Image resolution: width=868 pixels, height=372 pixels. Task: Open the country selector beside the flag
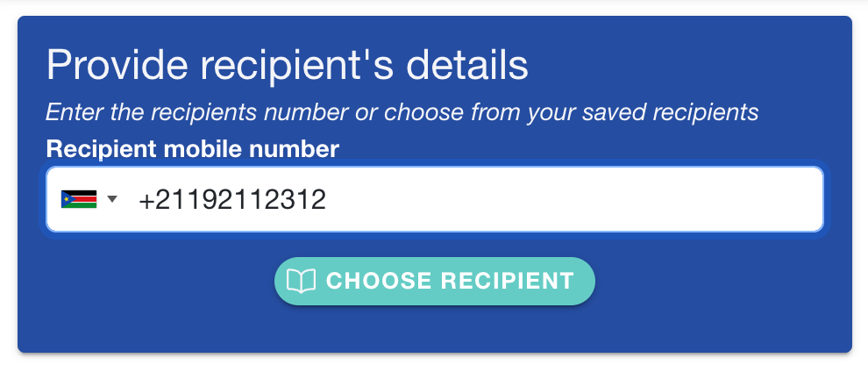pyautogui.click(x=112, y=200)
